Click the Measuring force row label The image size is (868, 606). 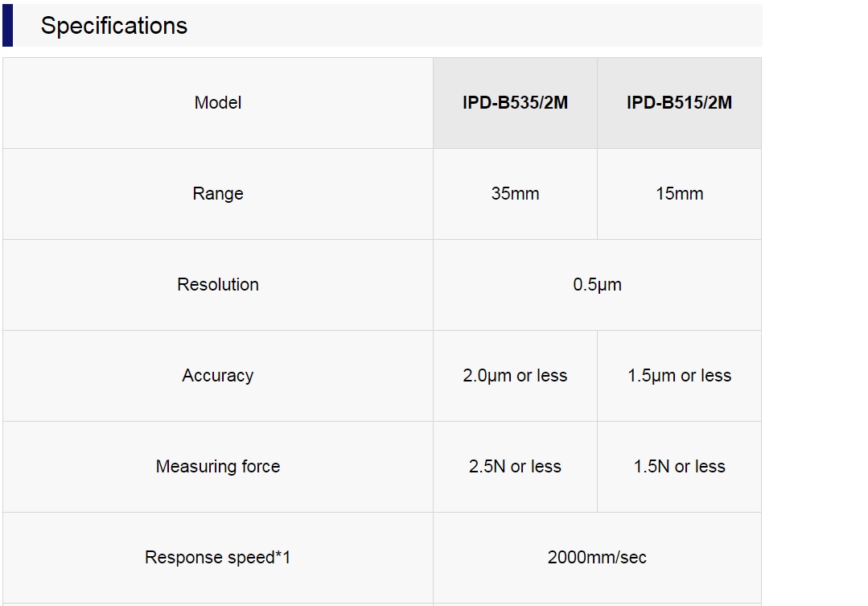click(x=217, y=467)
